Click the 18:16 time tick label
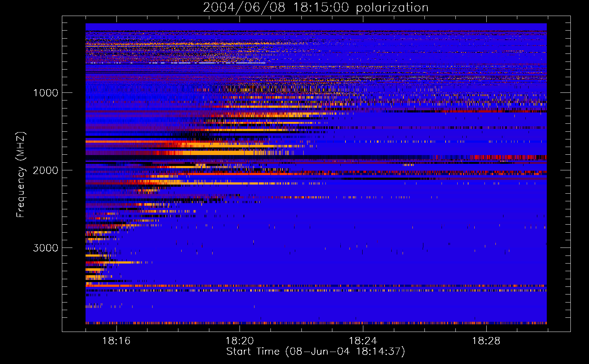Image resolution: width=589 pixels, height=364 pixels. coord(116,341)
